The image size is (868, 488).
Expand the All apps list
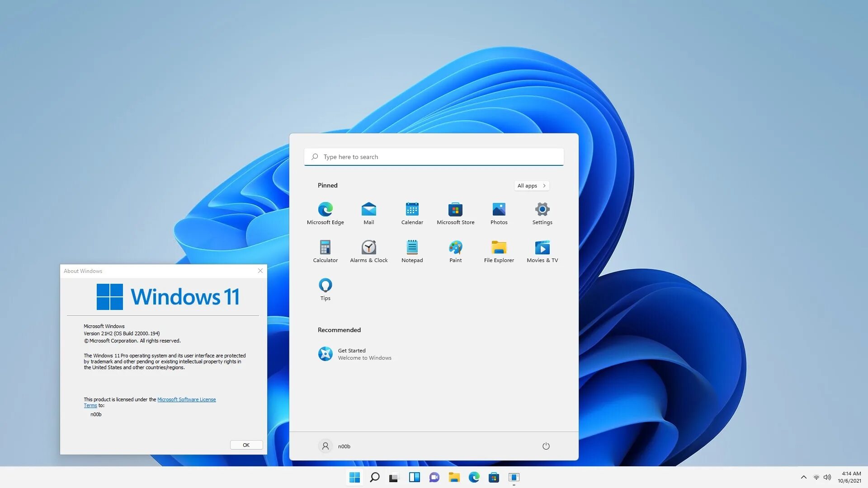point(531,186)
